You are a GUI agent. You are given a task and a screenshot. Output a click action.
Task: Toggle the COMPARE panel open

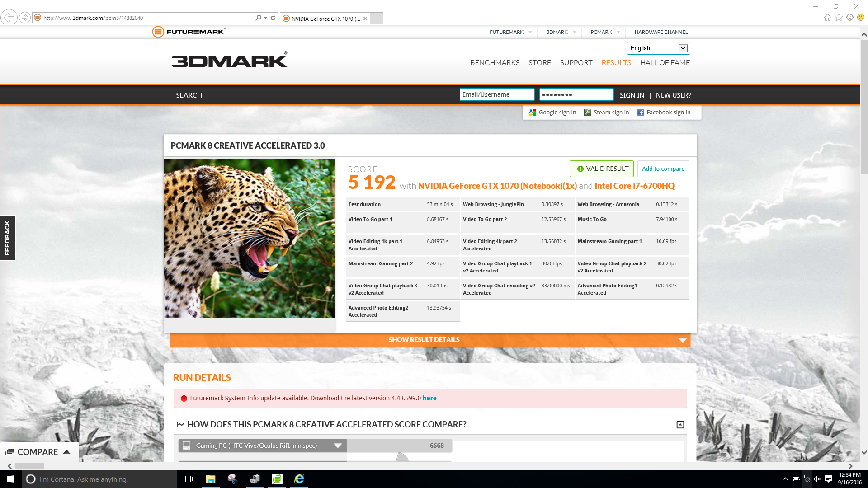[x=38, y=452]
